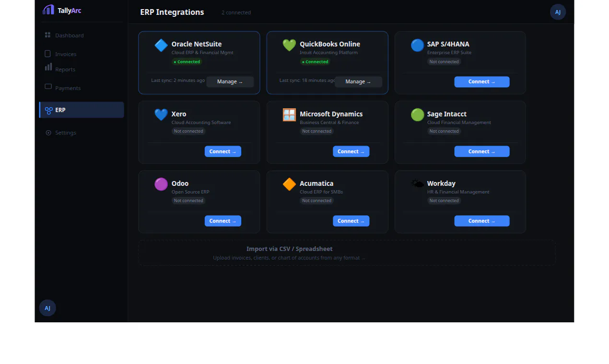Click the TallyArc brand name text

(x=70, y=11)
